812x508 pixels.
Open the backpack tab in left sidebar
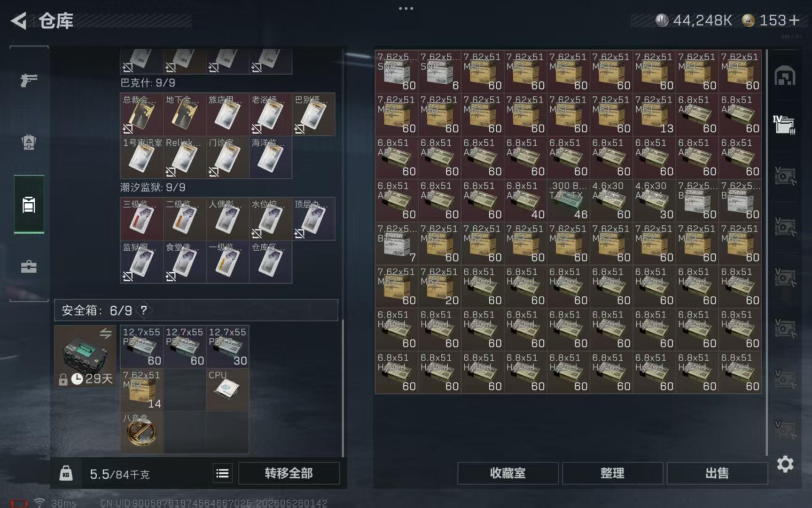point(29,142)
